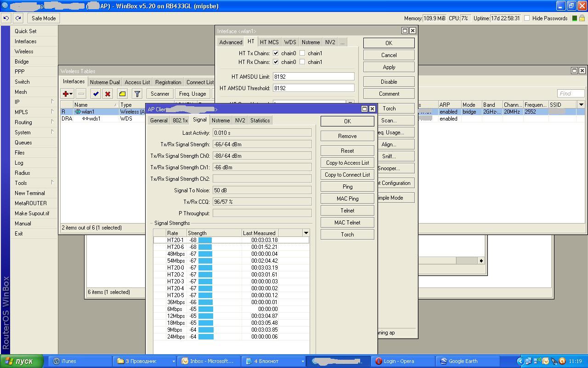Click the horizontal scrollbar right arrow
This screenshot has height=368, width=588.
[481, 261]
